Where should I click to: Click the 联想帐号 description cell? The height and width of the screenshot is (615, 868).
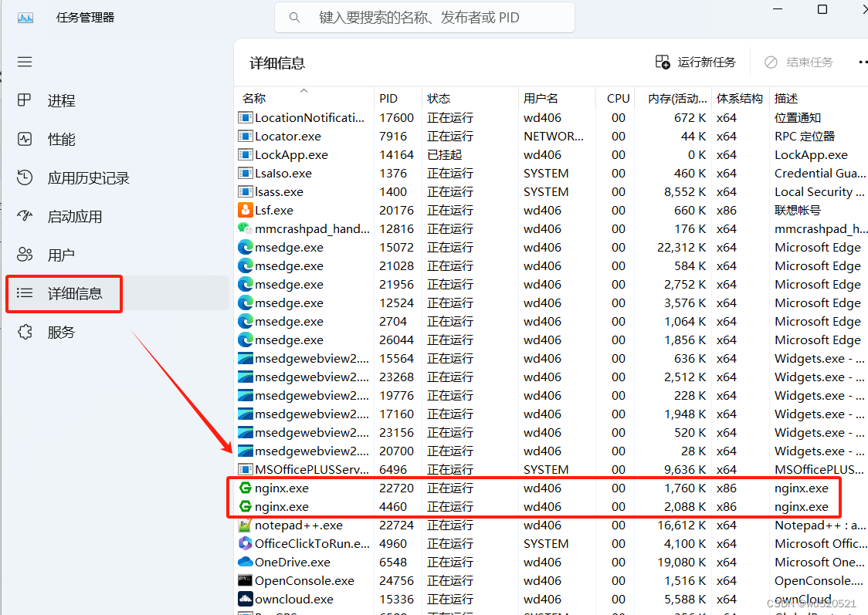798,210
